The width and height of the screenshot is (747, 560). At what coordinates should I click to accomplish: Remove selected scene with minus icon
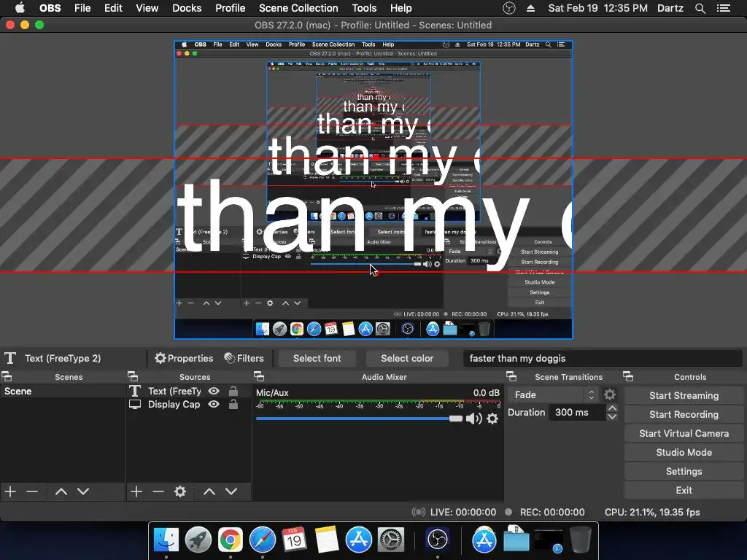click(32, 491)
